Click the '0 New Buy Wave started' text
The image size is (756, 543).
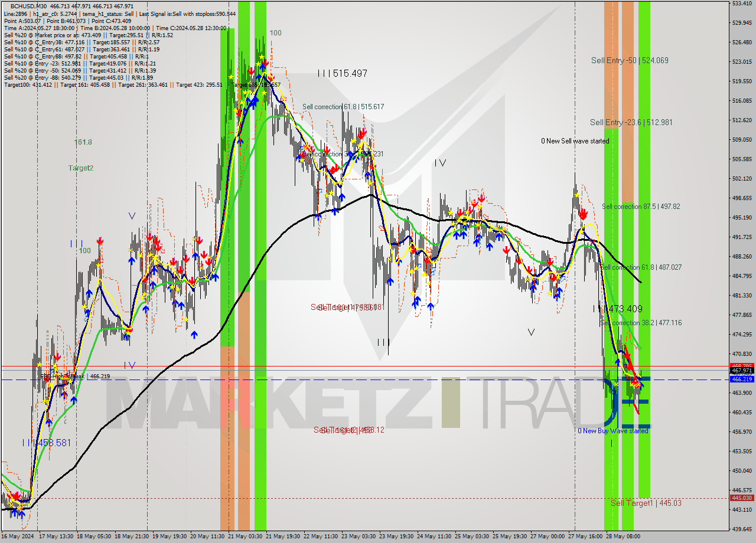click(612, 431)
